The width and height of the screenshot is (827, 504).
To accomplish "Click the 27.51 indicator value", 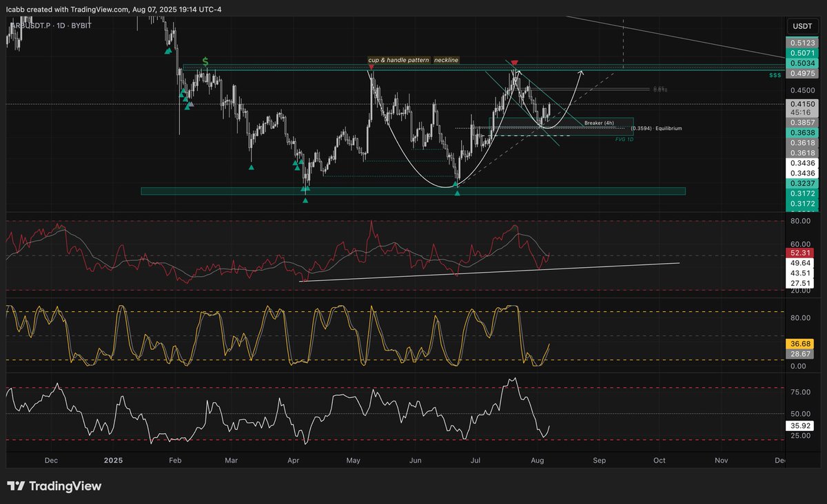I will pos(802,283).
